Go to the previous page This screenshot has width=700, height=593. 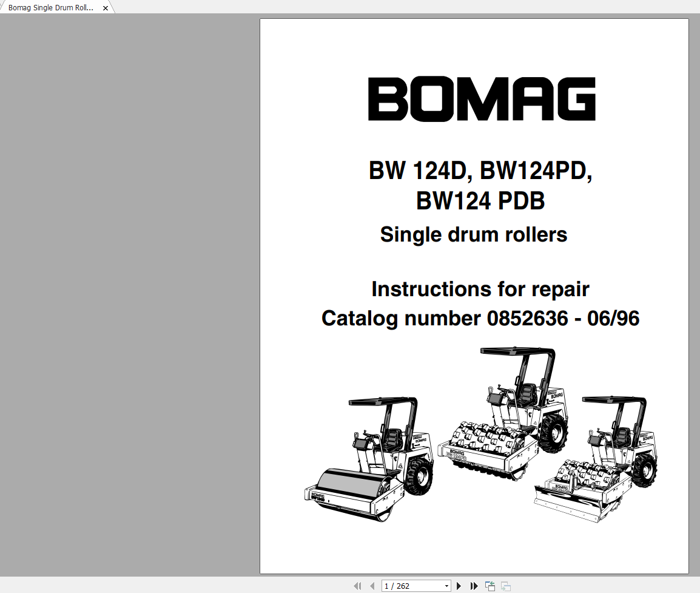click(x=372, y=586)
